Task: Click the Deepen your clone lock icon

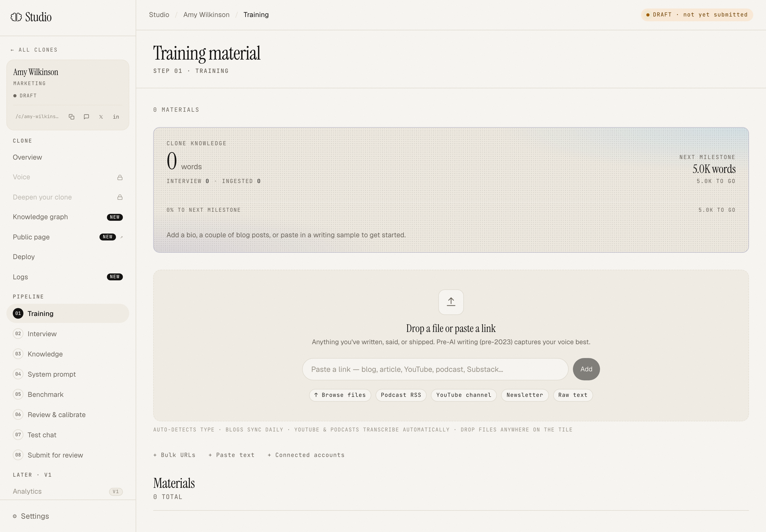Action: tap(120, 197)
